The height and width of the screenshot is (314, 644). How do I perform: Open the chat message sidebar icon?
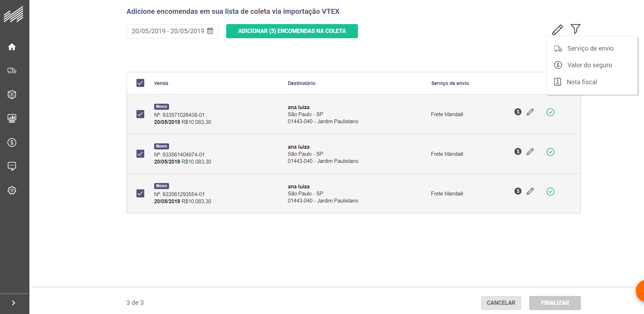(x=12, y=166)
